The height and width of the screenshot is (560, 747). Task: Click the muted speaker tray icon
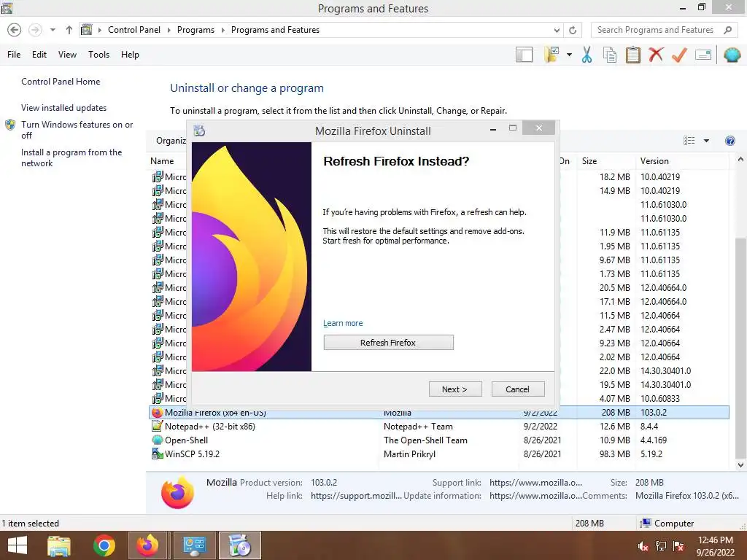[x=643, y=546]
